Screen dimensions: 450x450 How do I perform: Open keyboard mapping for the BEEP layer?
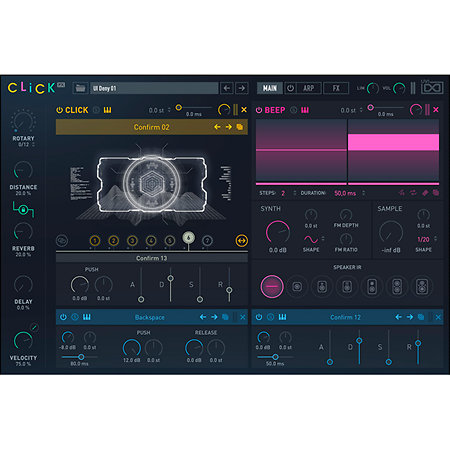tap(305, 110)
